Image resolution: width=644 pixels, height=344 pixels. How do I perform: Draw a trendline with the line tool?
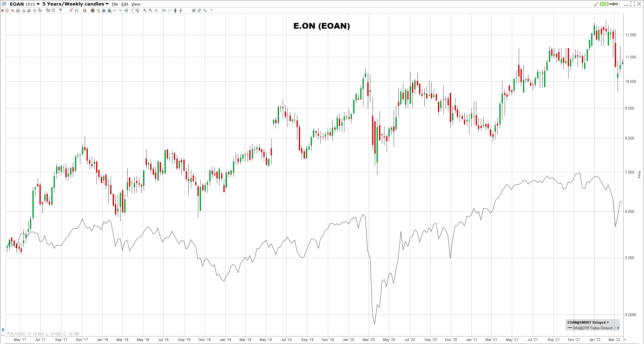click(x=132, y=10)
